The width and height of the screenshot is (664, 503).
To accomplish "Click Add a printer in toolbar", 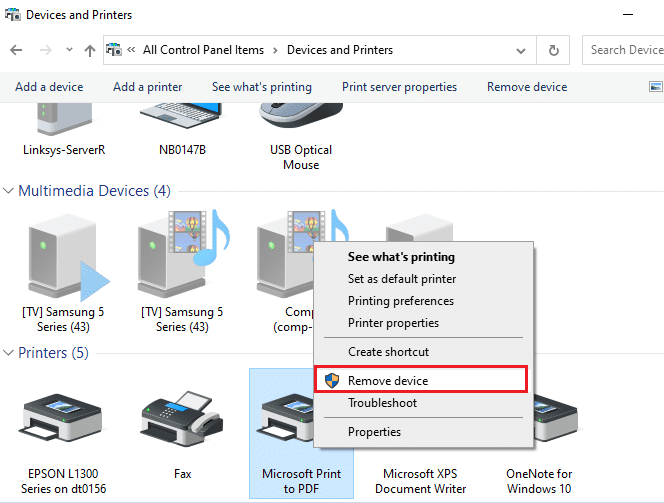I will pos(147,87).
